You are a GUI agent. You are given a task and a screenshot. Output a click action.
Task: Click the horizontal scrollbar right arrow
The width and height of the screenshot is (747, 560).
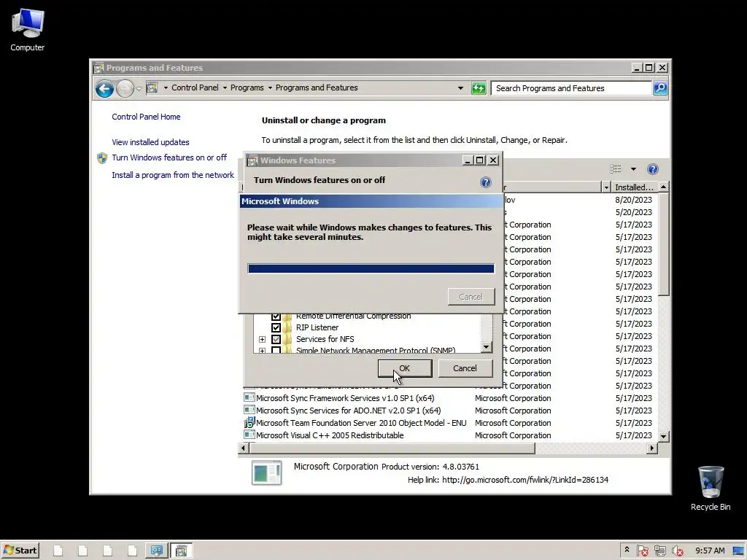pos(651,448)
